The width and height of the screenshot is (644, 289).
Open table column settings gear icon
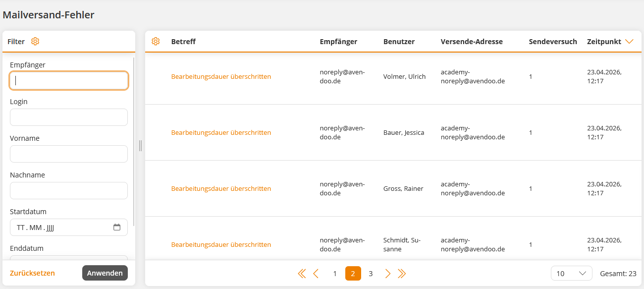(x=156, y=42)
